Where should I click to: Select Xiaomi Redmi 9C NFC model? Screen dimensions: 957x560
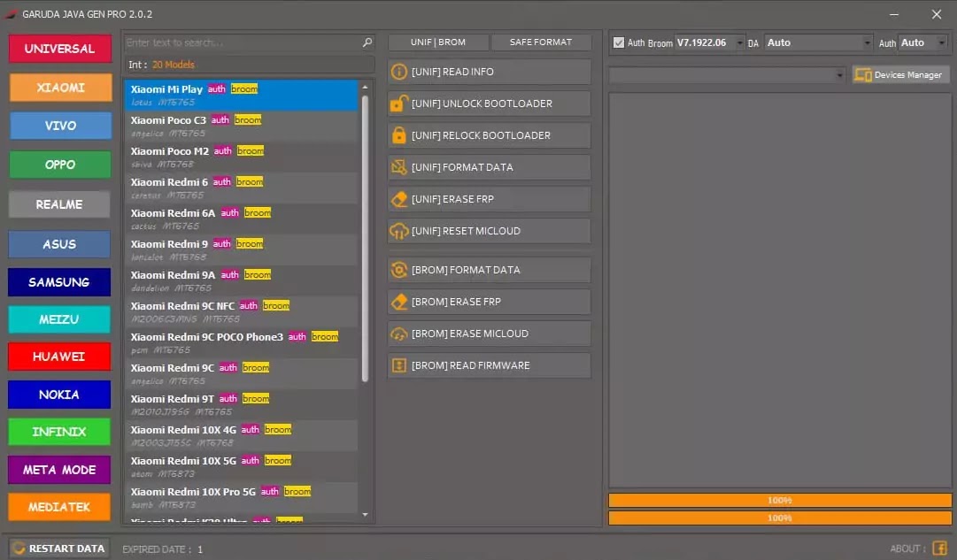241,312
